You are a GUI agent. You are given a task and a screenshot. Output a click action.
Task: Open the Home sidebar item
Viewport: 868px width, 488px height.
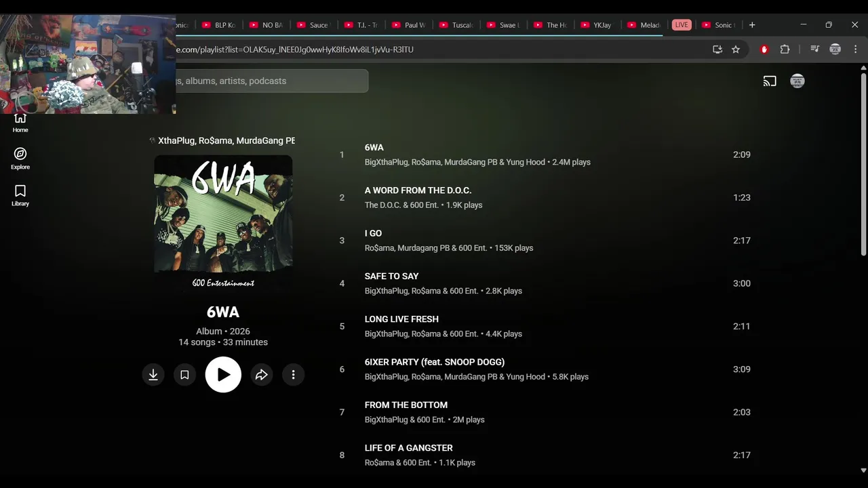(x=20, y=123)
